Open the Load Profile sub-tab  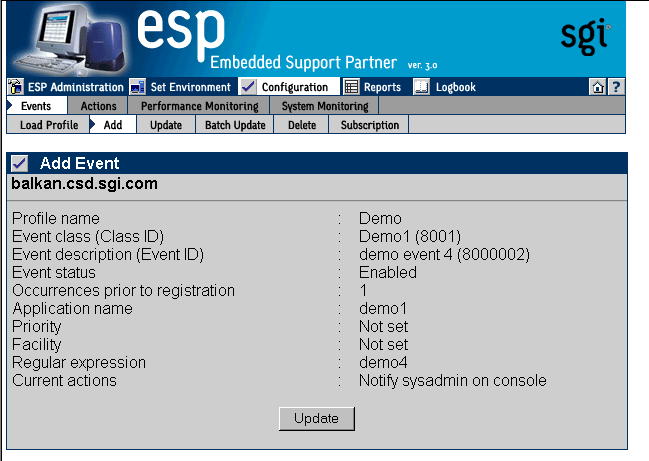coord(49,125)
